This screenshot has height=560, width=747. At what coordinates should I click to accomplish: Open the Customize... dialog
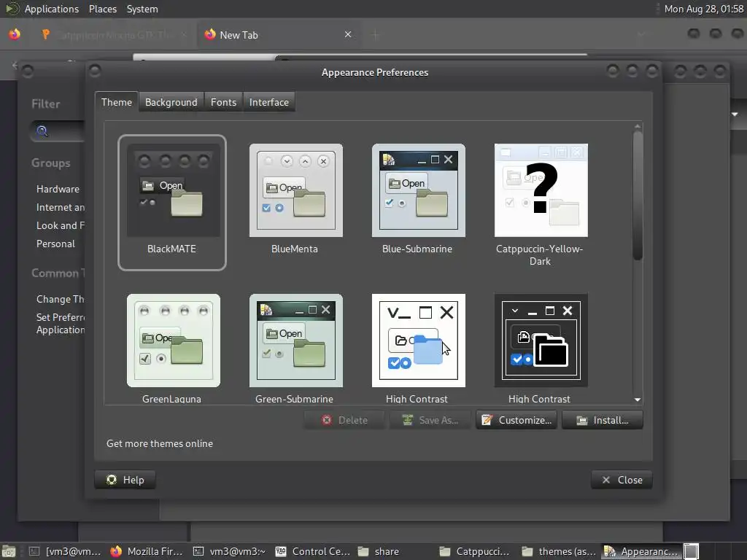click(516, 420)
